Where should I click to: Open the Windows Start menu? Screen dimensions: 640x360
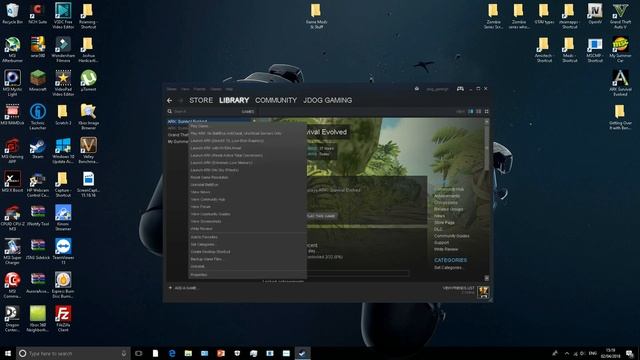pos(8,353)
